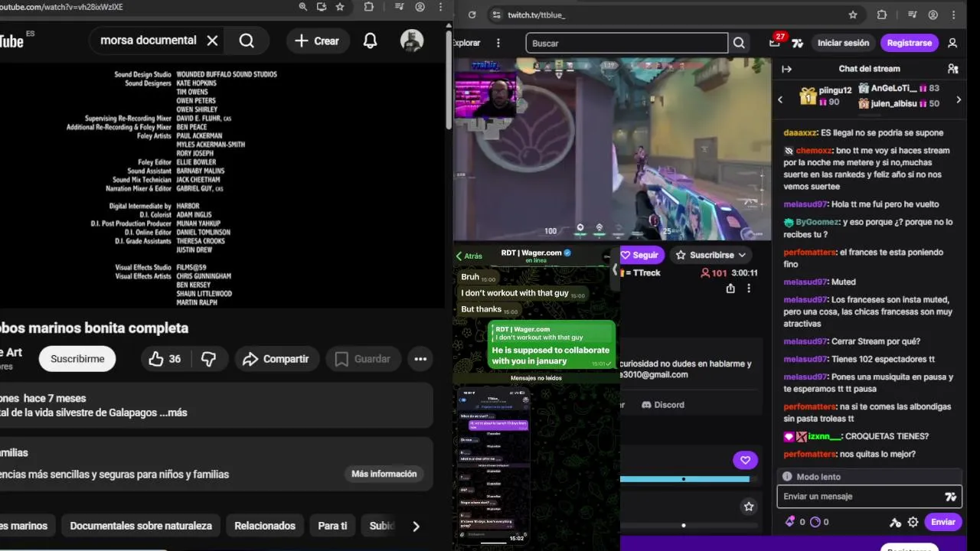This screenshot has width=980, height=551.
Task: Bookmark the YouTube tab with star icon
Action: tap(340, 7)
